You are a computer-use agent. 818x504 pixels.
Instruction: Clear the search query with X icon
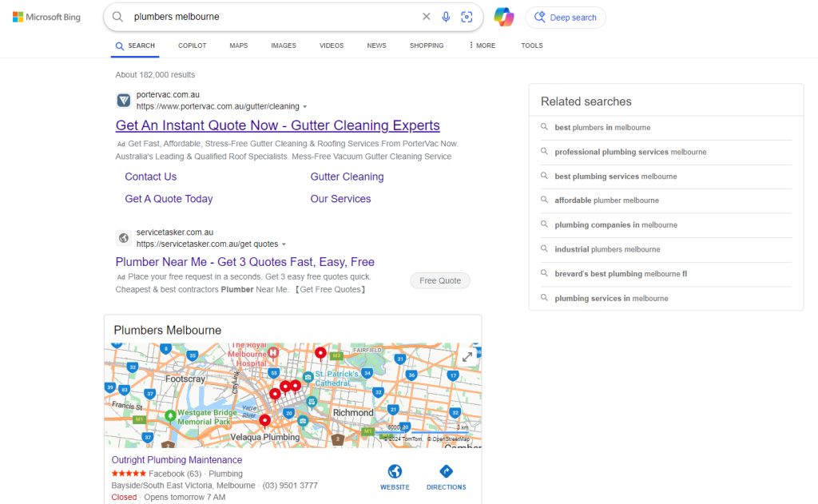coord(427,17)
